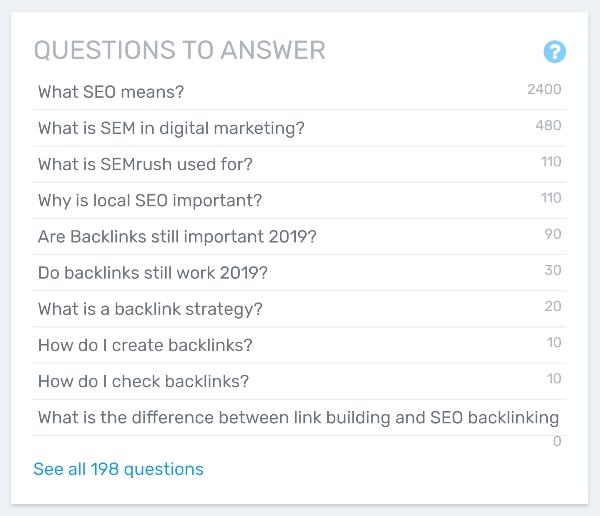Click the 0 search volume value
The image size is (600, 516).
pos(557,441)
